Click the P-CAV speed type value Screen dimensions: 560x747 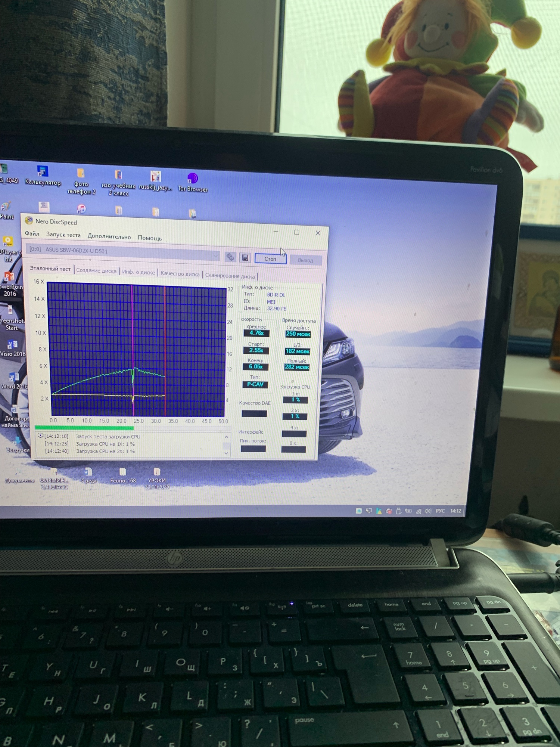pos(255,384)
